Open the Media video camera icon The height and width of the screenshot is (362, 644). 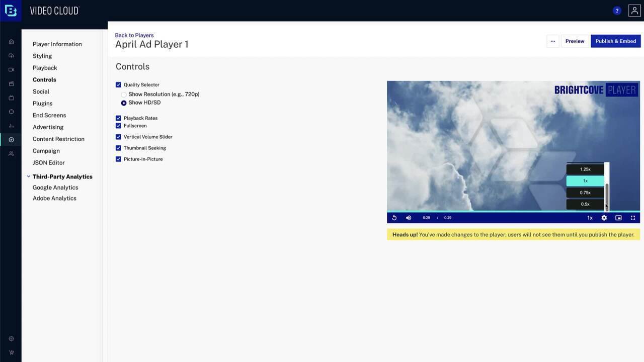tap(11, 70)
